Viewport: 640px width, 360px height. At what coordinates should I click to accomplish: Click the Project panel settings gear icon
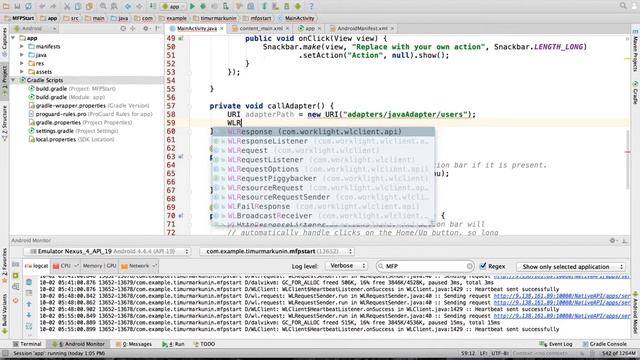point(145,29)
